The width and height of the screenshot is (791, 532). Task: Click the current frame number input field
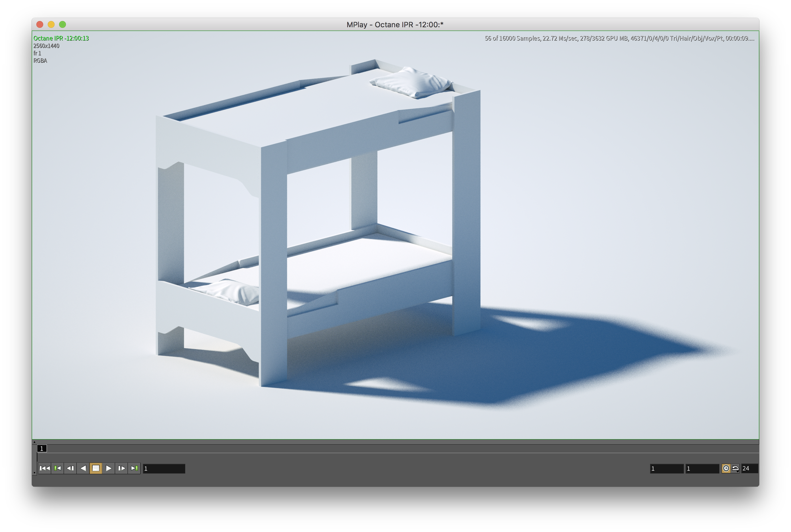(164, 469)
